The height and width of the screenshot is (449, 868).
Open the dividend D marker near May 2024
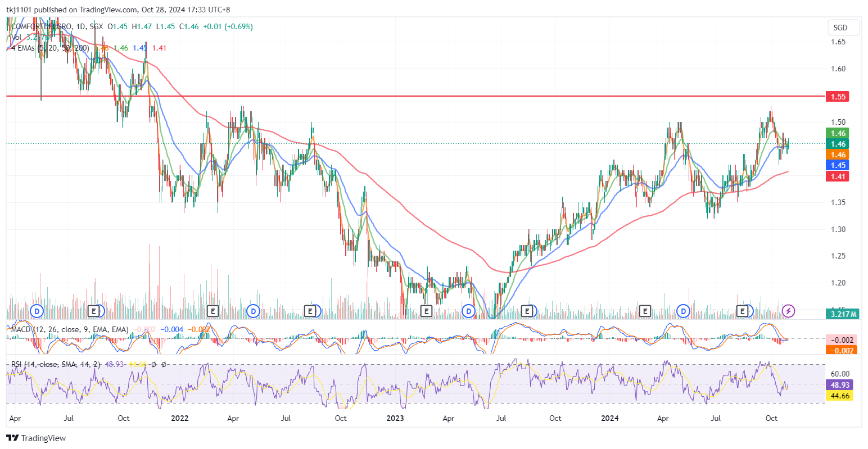click(x=684, y=311)
